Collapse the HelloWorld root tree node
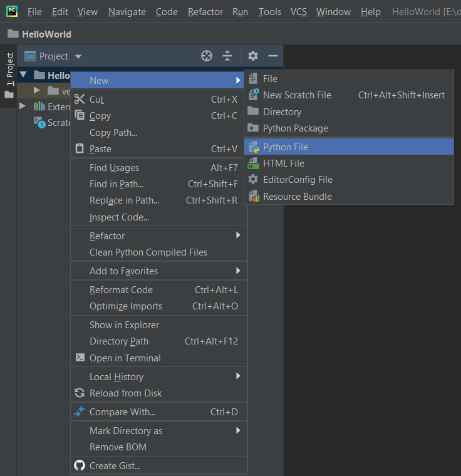Viewport: 461px width, 476px height. [x=23, y=75]
